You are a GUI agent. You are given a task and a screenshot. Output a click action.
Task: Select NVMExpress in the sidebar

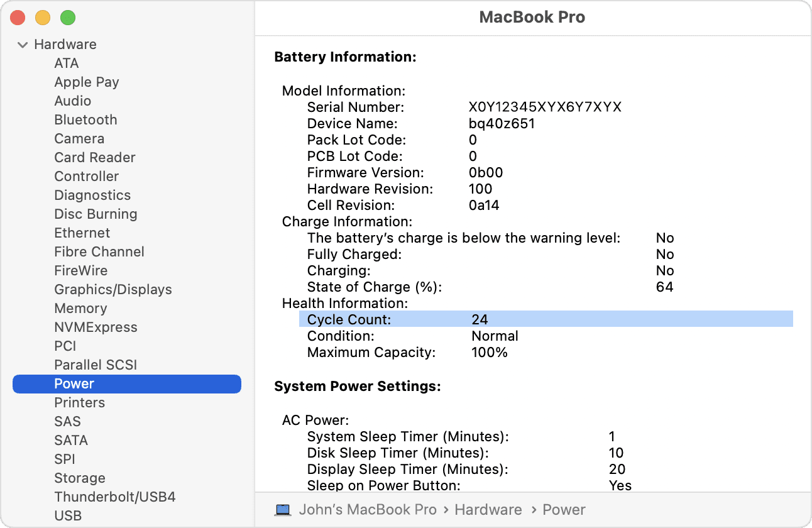(96, 327)
